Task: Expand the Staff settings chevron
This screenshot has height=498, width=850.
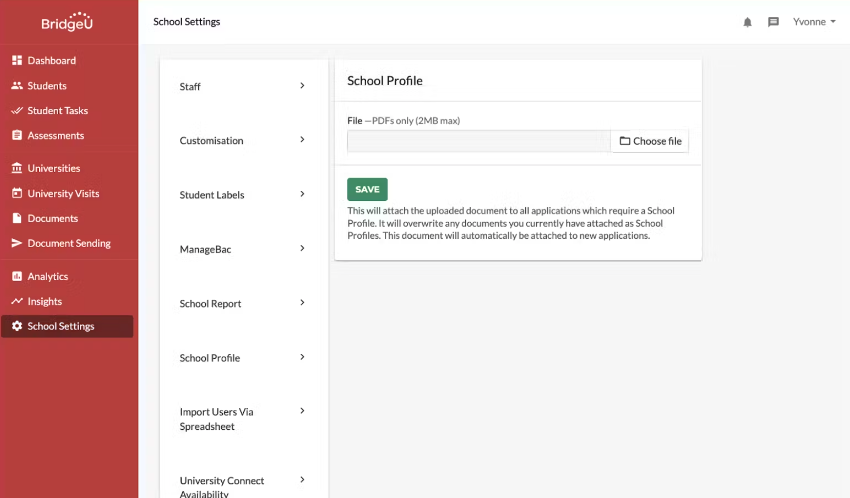Action: pos(302,86)
